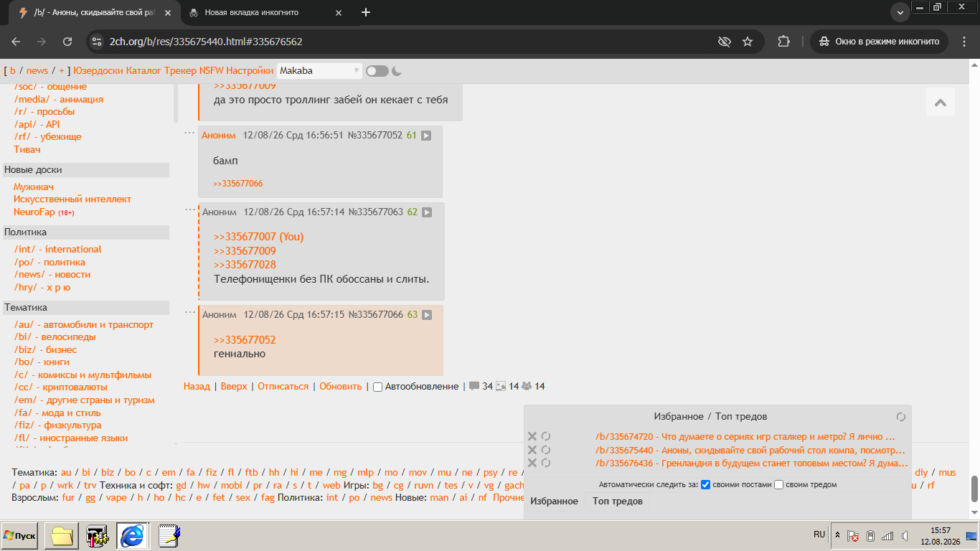Toggle the night mode switch
The width and height of the screenshot is (980, 551).
pos(377,70)
